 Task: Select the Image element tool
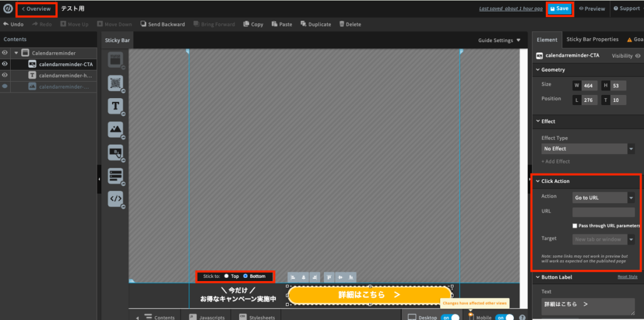tap(115, 129)
